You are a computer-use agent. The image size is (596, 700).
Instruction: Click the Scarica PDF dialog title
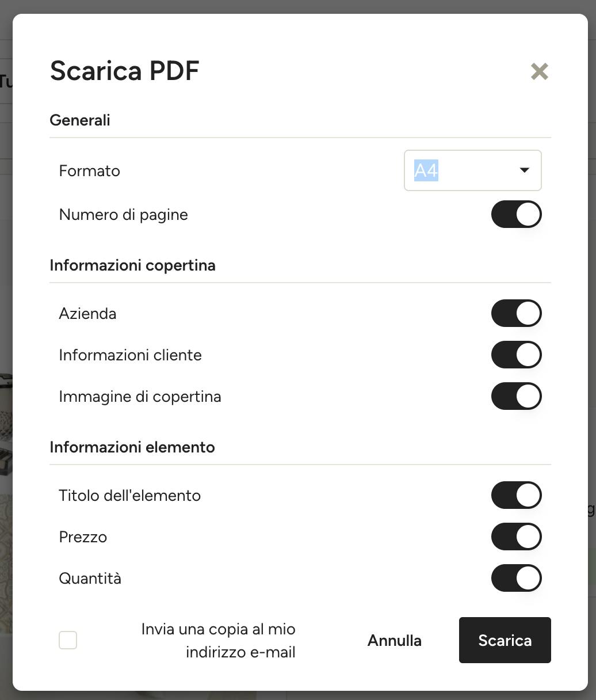coord(124,71)
